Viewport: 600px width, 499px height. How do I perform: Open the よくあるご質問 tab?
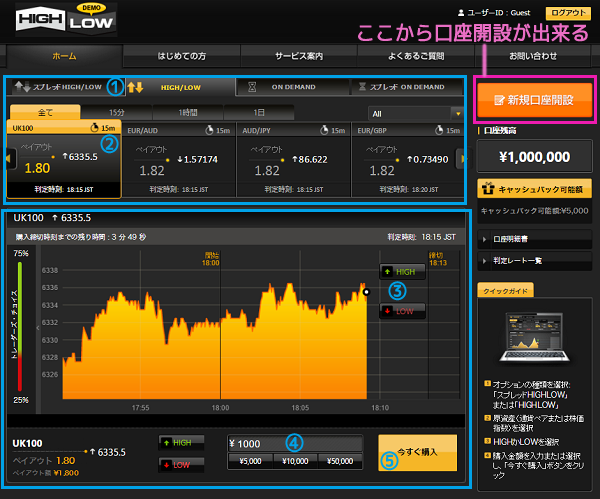[416, 56]
